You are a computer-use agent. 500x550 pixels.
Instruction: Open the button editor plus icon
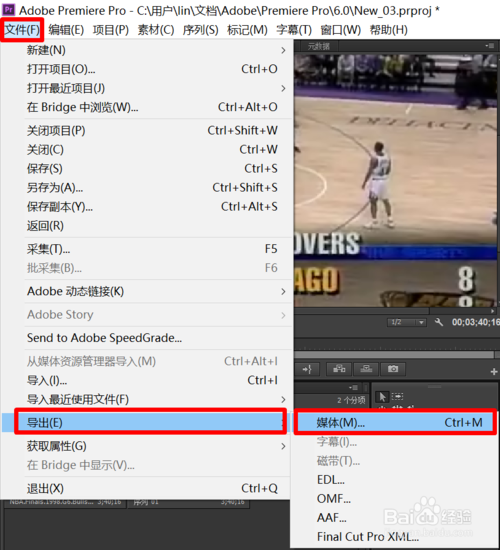click(x=494, y=371)
